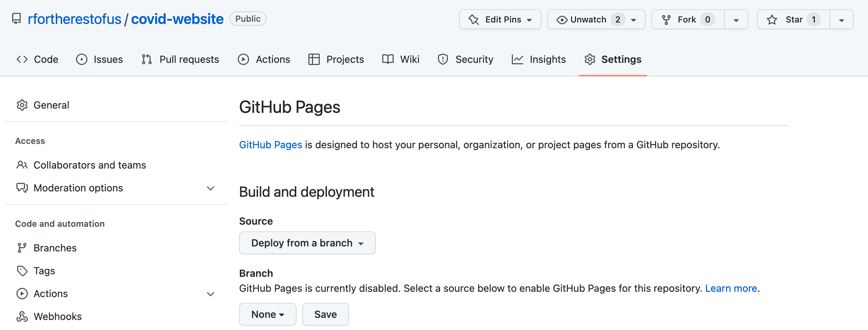Click the Wiki book icon
Screen dimensions: 868x330
tap(388, 59)
